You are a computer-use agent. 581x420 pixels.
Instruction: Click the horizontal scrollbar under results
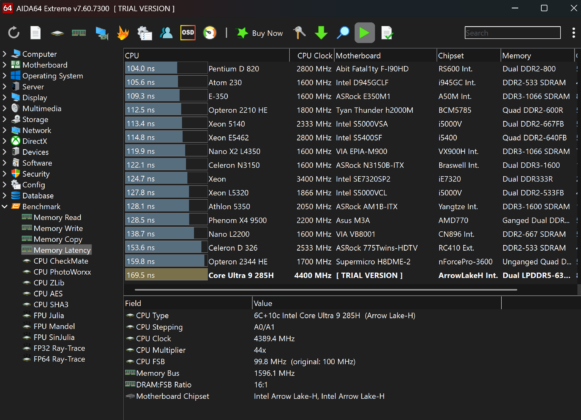(x=326, y=290)
